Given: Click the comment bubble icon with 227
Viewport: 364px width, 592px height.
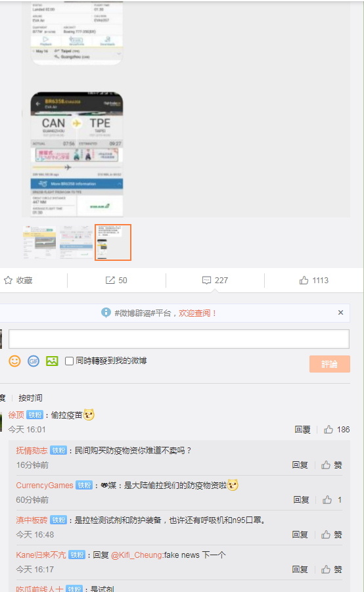Looking at the screenshot, I should click(x=206, y=280).
